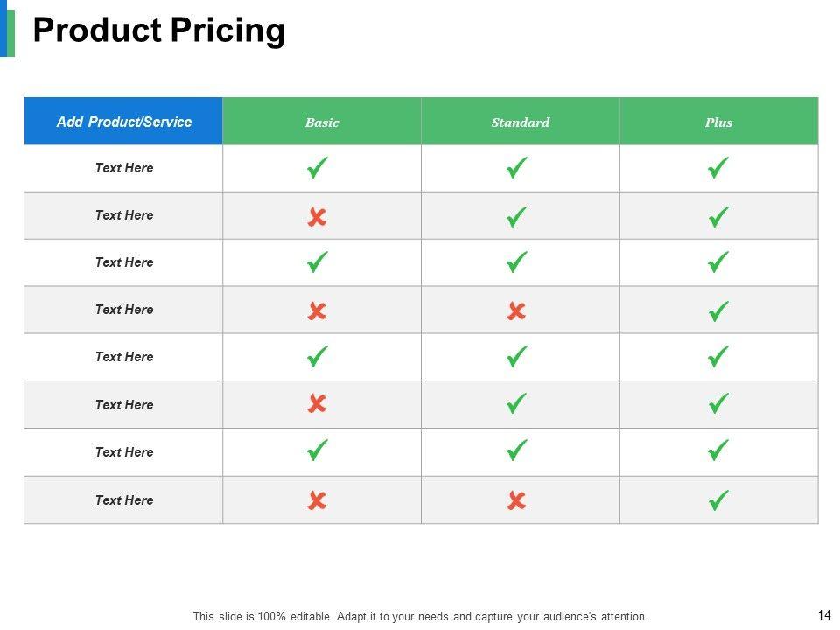840x630 pixels.
Task: Select the Plus column header
Action: pyautogui.click(x=718, y=122)
